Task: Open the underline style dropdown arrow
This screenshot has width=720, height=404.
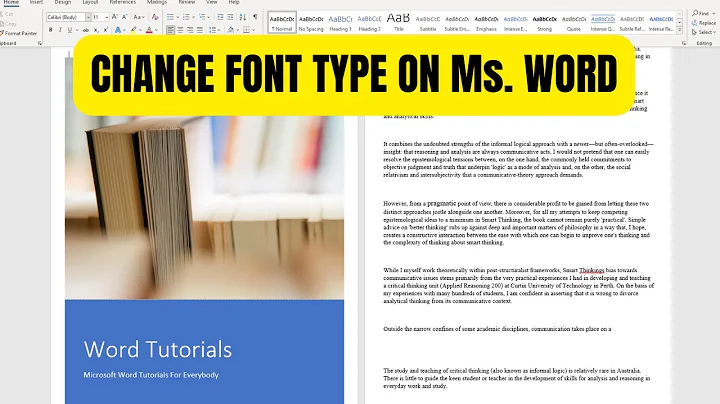Action: pos(77,30)
